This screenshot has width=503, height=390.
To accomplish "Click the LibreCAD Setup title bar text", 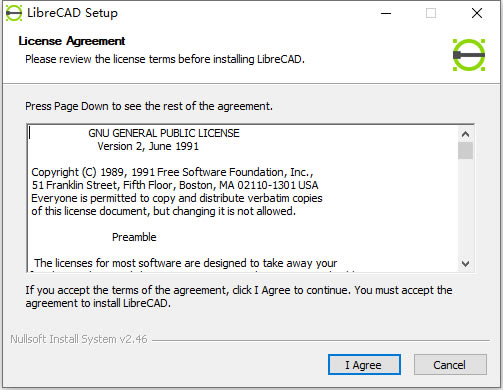I will tap(72, 13).
